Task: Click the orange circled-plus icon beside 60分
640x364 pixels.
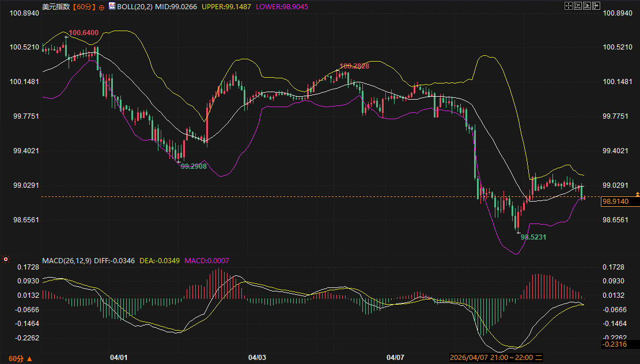Action: [x=102, y=7]
